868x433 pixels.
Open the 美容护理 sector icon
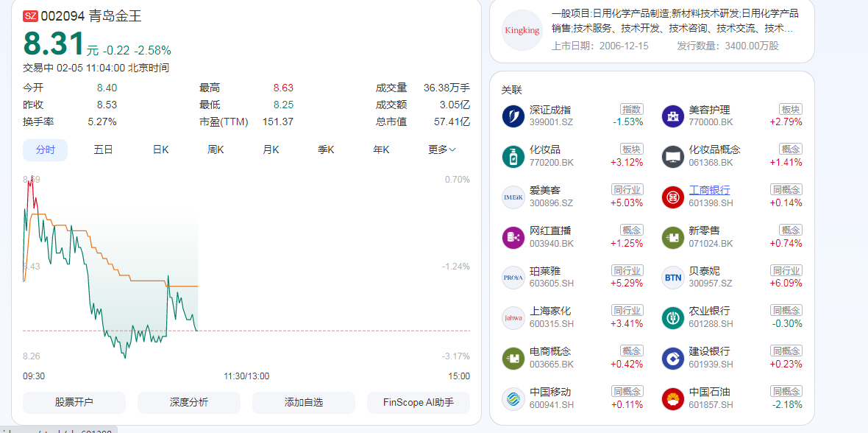(x=673, y=116)
